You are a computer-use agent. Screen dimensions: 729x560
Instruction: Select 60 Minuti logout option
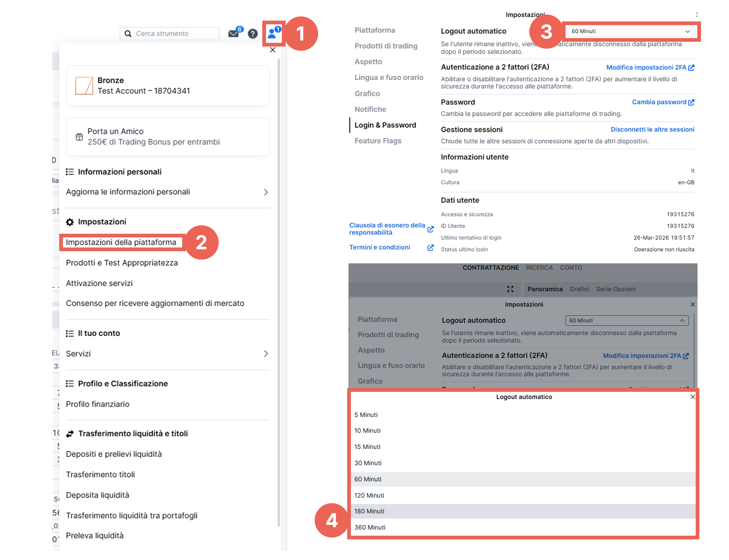523,479
